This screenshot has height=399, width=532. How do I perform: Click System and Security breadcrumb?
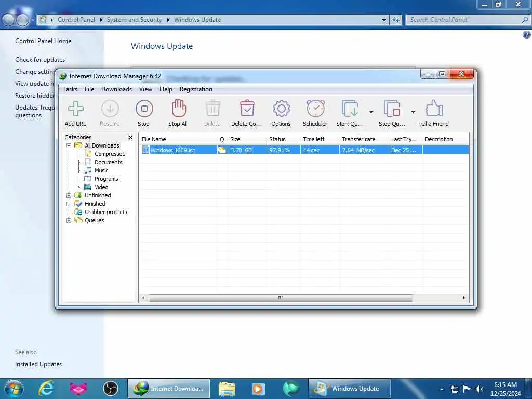[135, 20]
